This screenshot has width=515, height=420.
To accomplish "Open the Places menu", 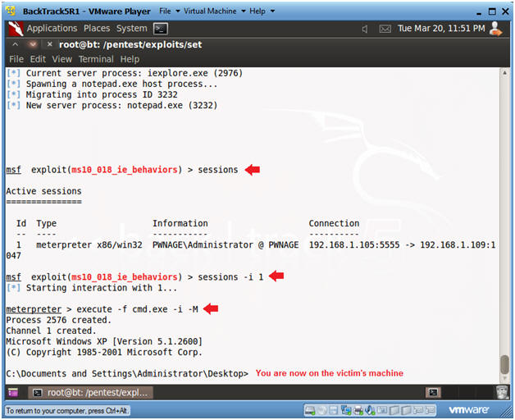I will pyautogui.click(x=97, y=29).
